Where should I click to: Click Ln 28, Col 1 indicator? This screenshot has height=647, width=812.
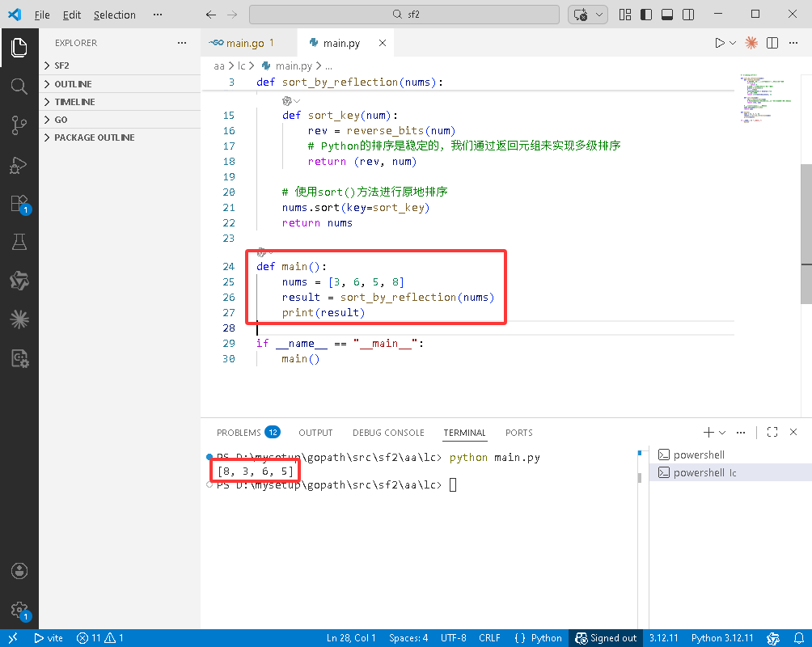coord(351,638)
